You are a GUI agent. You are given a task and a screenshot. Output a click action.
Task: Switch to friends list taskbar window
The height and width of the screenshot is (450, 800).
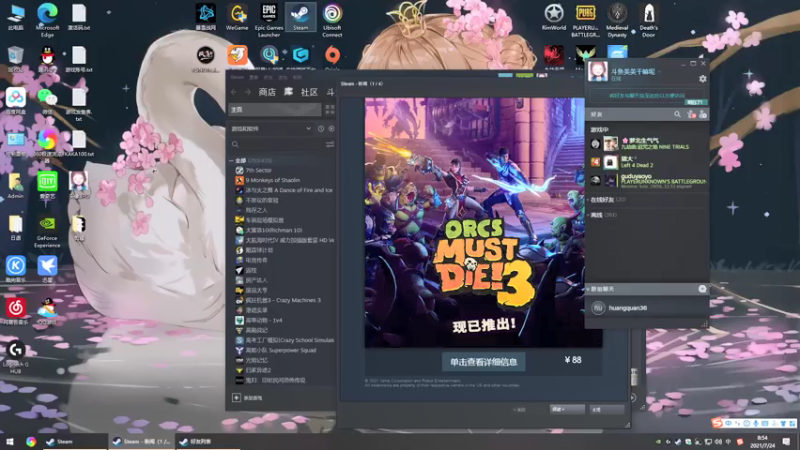207,441
